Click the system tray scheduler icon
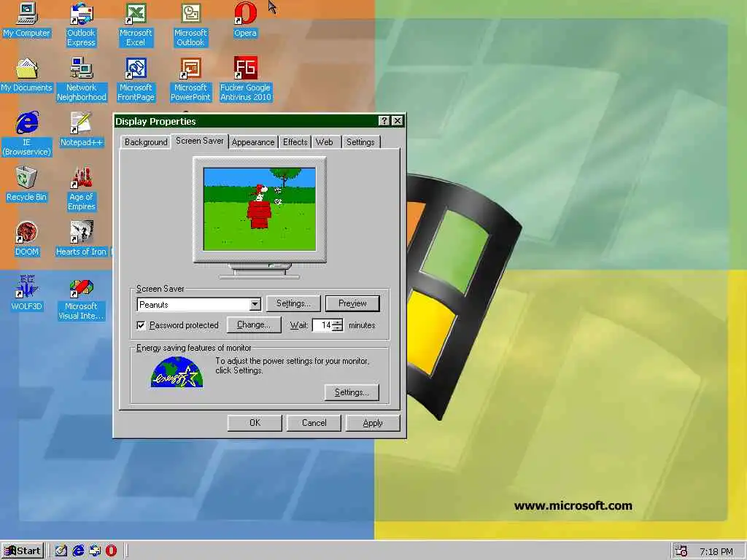The height and width of the screenshot is (560, 747). [x=681, y=551]
